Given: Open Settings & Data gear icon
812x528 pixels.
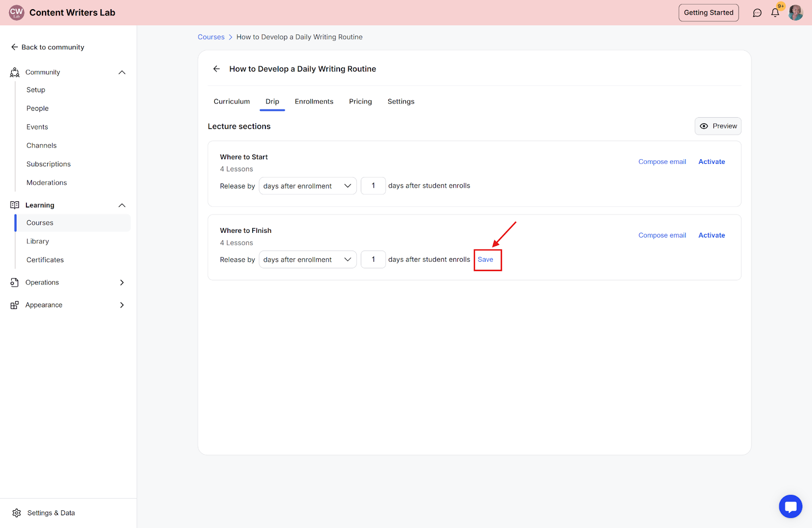Looking at the screenshot, I should point(17,513).
